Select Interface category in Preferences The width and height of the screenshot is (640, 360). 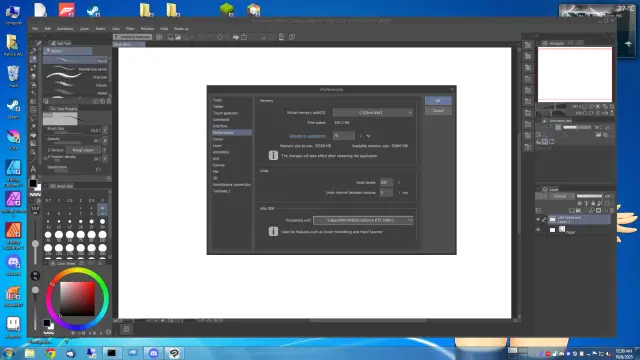point(220,126)
